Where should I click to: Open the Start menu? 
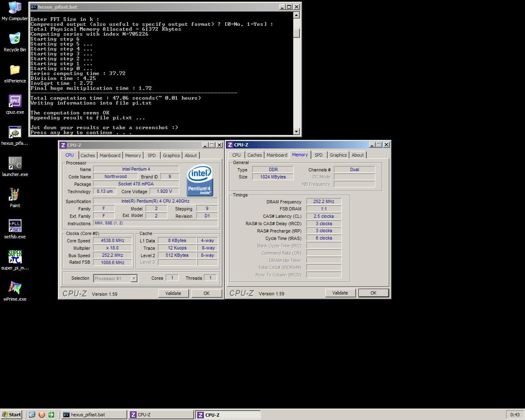[x=11, y=415]
